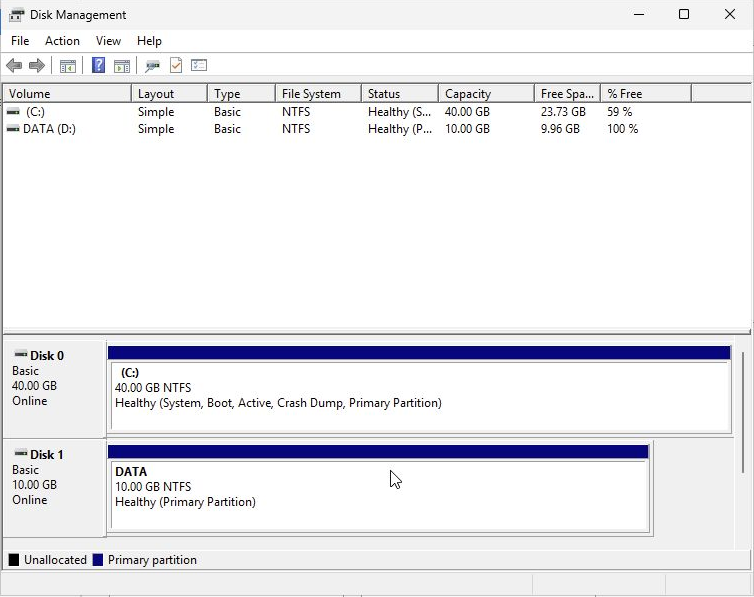754x597 pixels.
Task: Click the Refresh/rescan disks toolbar icon
Action: (x=152, y=66)
